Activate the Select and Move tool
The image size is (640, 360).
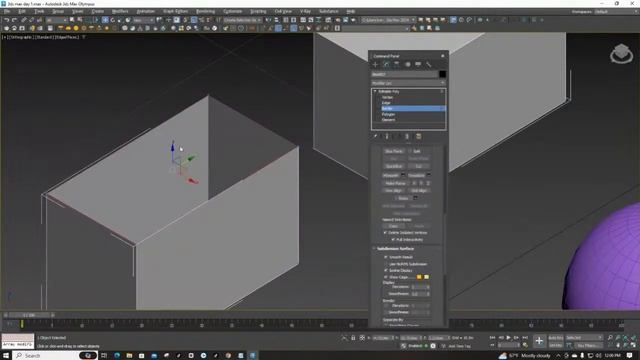(x=105, y=20)
